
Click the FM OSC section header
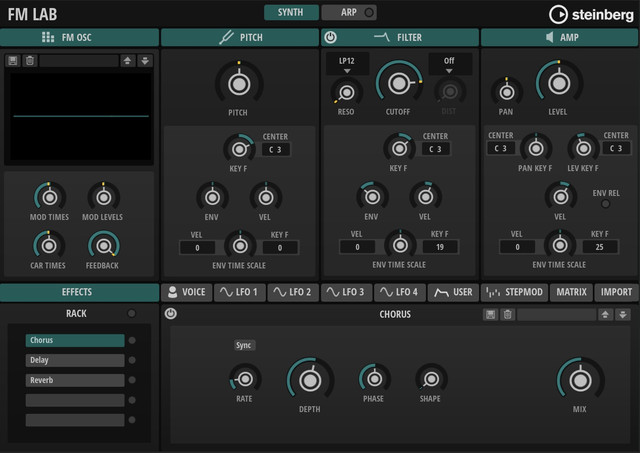coord(80,38)
